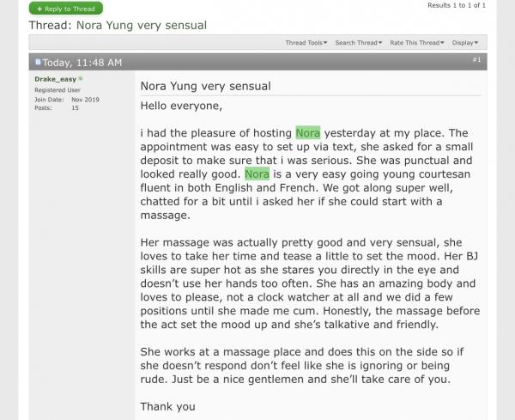515x420 pixels.
Task: Click the thread title heading text
Action: pyautogui.click(x=118, y=25)
